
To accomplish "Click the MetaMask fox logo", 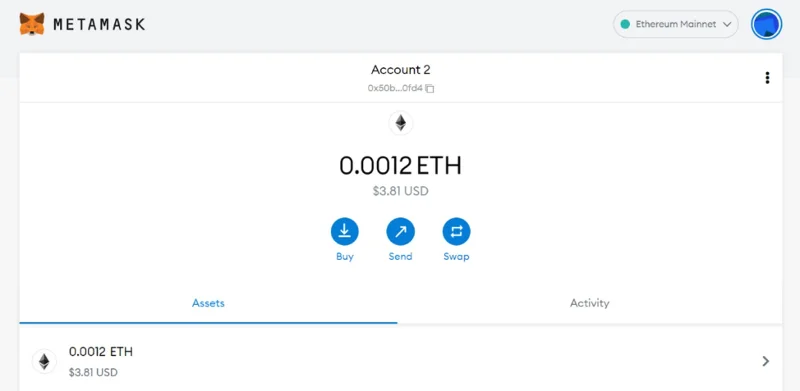I will pyautogui.click(x=32, y=24).
